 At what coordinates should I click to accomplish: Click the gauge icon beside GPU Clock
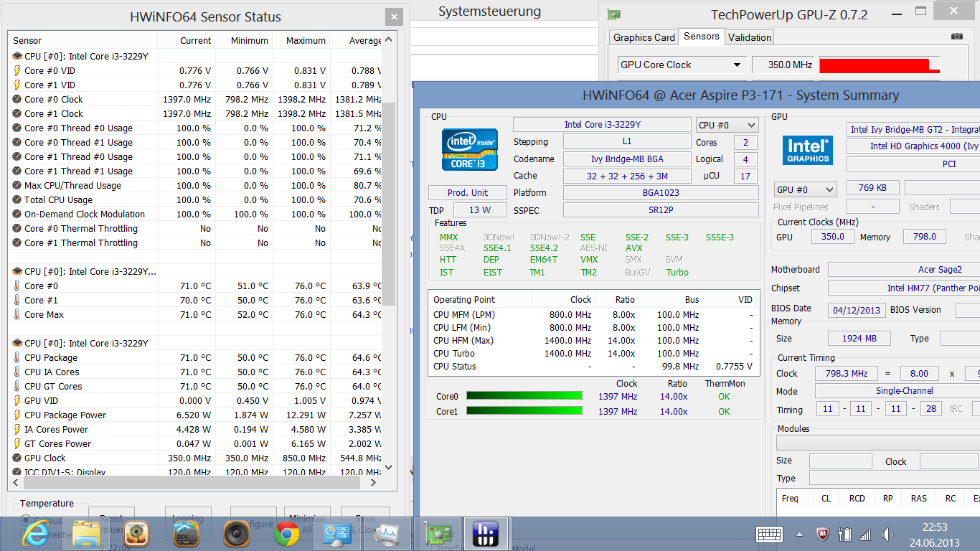(x=17, y=458)
